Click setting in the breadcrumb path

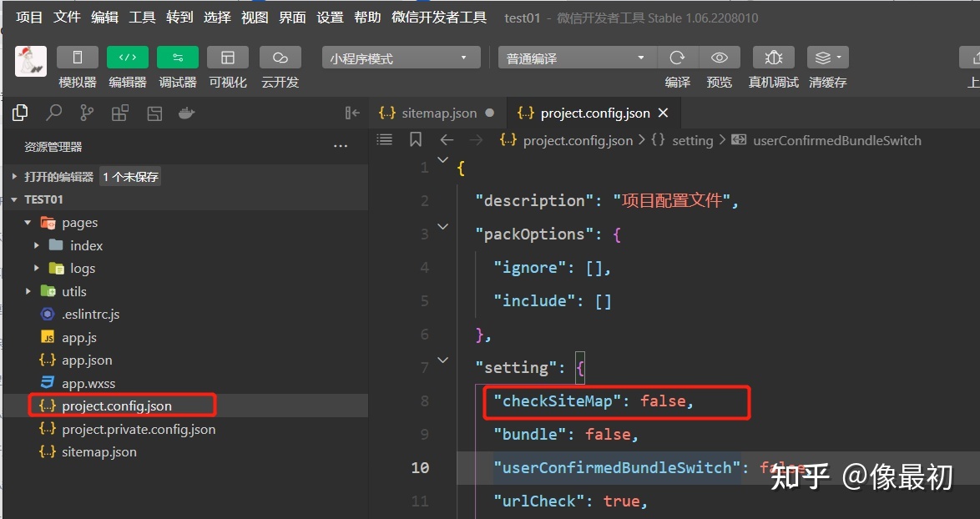(692, 140)
